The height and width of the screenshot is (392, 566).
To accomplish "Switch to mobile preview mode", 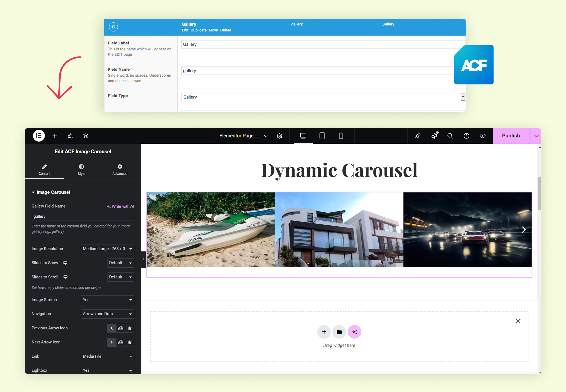I will [341, 136].
